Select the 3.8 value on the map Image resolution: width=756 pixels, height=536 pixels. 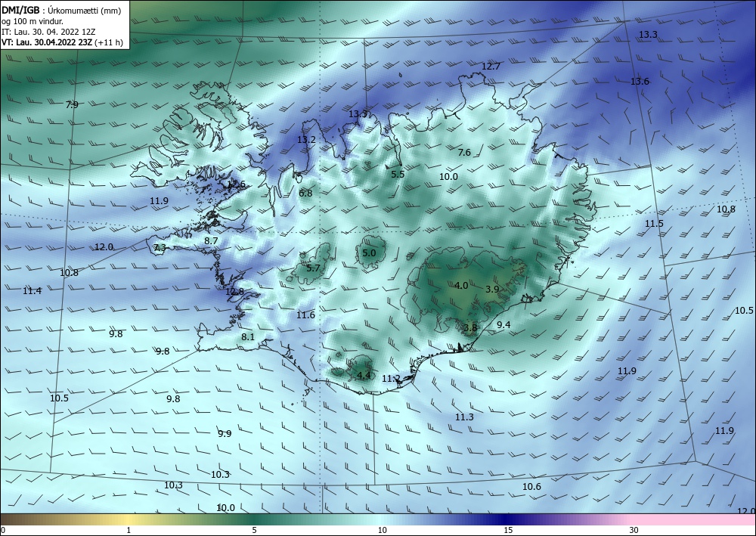[470, 328]
